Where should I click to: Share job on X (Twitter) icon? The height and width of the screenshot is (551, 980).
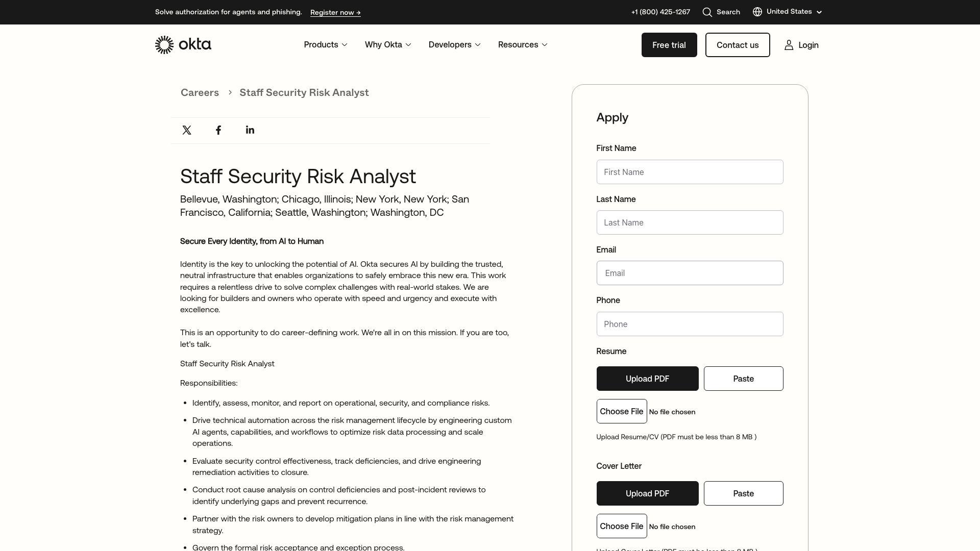click(x=187, y=130)
